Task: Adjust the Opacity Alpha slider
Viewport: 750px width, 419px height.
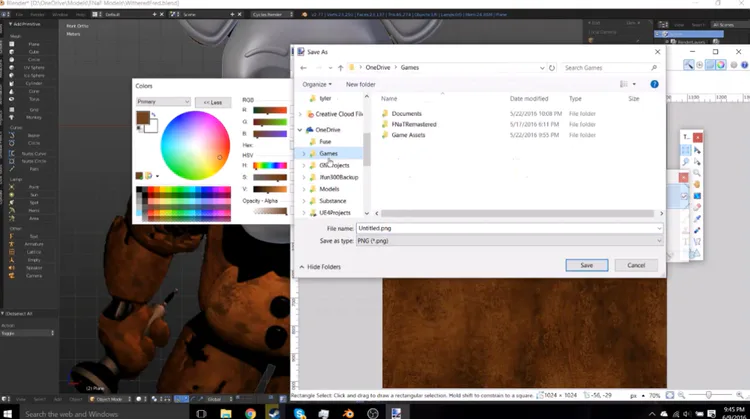Action: [270, 211]
